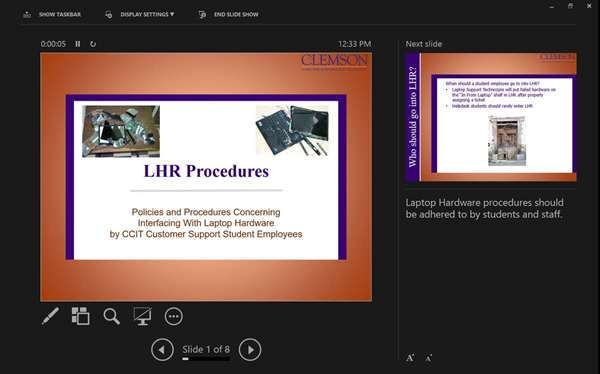Close the presenter view window
This screenshot has width=600, height=374.
(x=589, y=6)
